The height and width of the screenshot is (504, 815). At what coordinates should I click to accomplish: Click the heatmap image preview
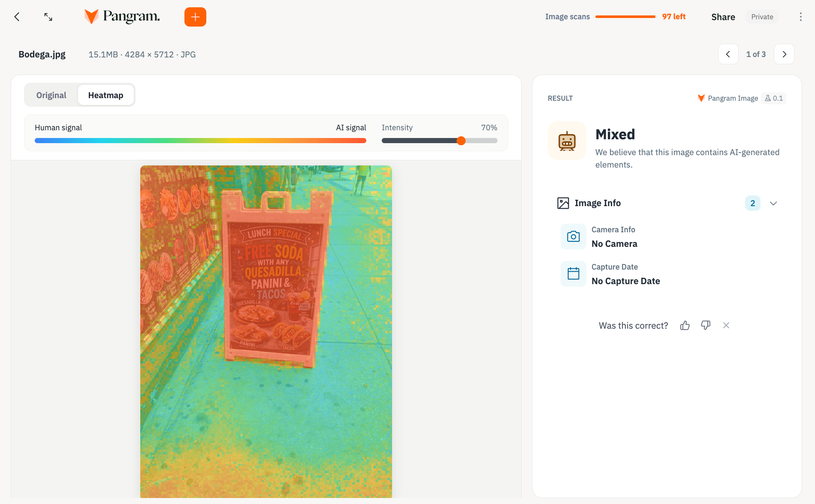266,331
